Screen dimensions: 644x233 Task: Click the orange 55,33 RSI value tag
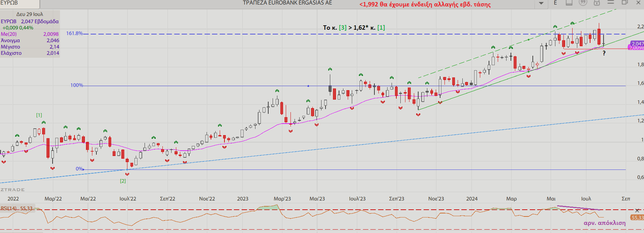pos(637,218)
